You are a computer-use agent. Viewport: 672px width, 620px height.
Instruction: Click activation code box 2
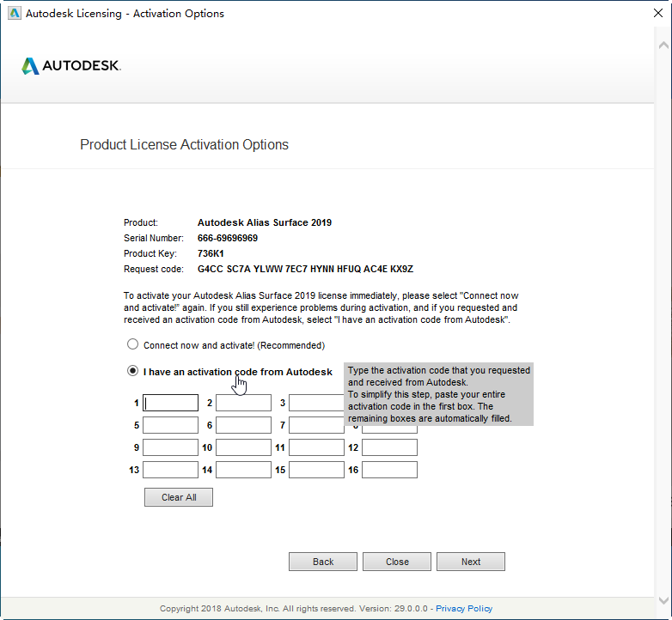click(243, 403)
